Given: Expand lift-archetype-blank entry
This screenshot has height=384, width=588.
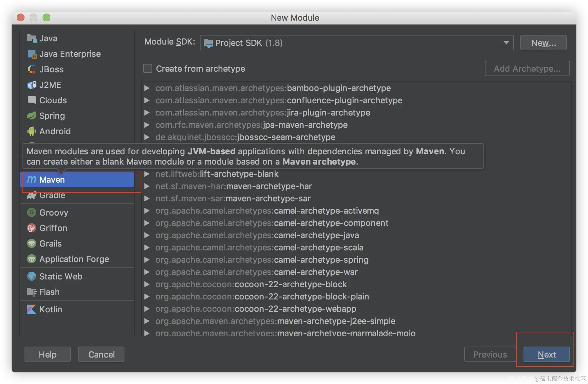Looking at the screenshot, I should coord(147,174).
